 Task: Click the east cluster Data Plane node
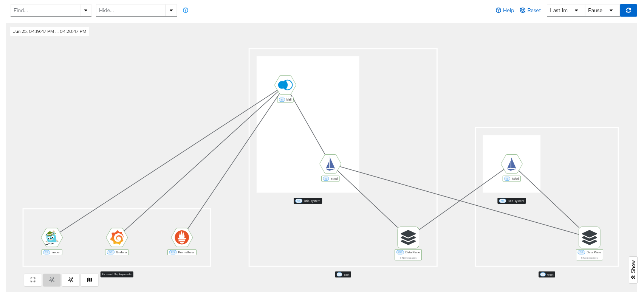coord(408,237)
